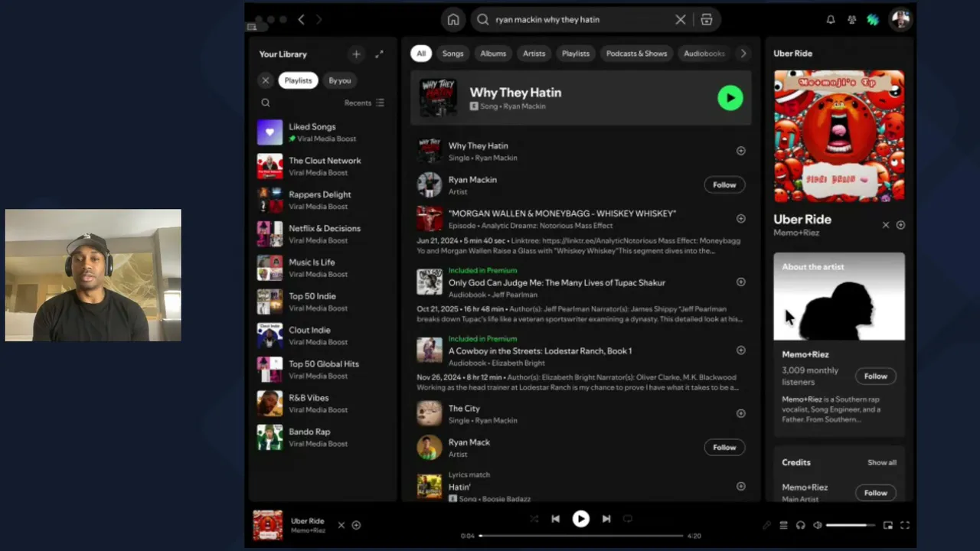Search inside Your Library
The height and width of the screenshot is (551, 980).
click(266, 103)
